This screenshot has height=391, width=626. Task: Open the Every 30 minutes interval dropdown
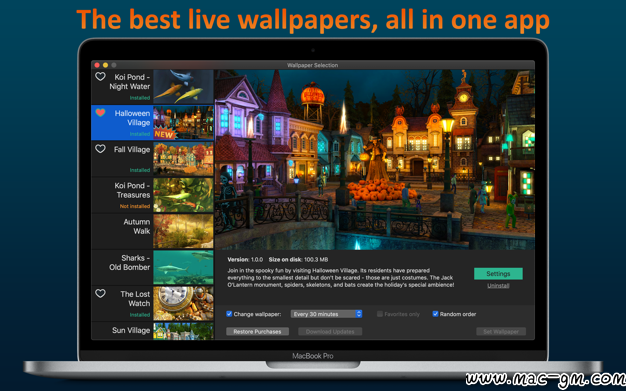(x=326, y=314)
